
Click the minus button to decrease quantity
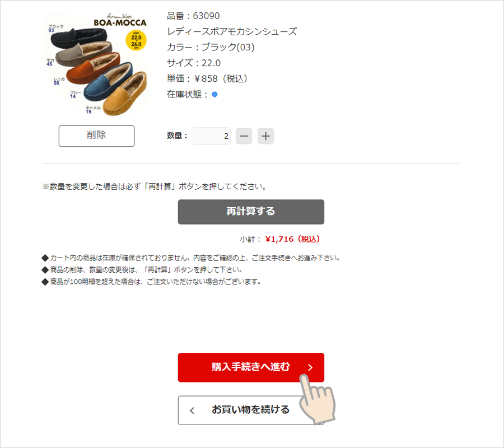click(244, 136)
